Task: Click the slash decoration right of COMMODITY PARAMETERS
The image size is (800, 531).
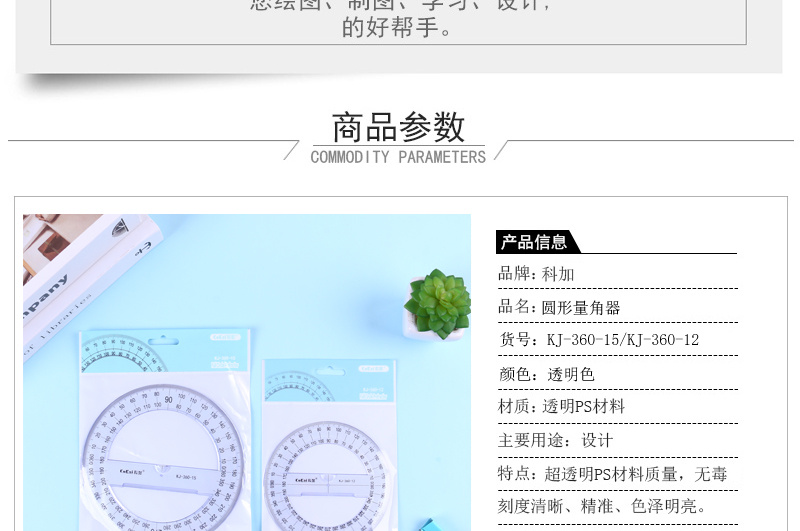Action: coord(502,151)
